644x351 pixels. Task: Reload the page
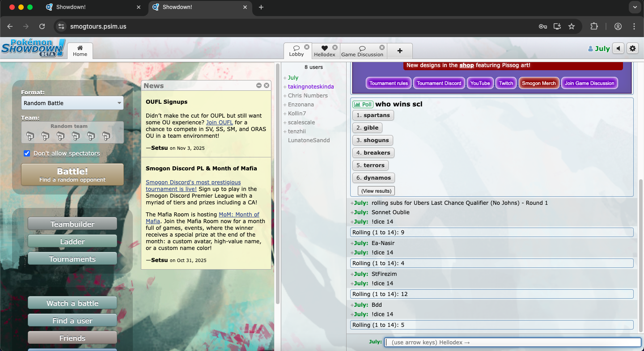42,26
